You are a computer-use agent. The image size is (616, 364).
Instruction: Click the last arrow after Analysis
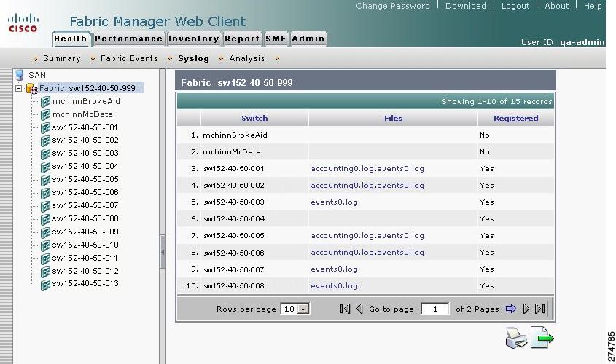[277, 59]
